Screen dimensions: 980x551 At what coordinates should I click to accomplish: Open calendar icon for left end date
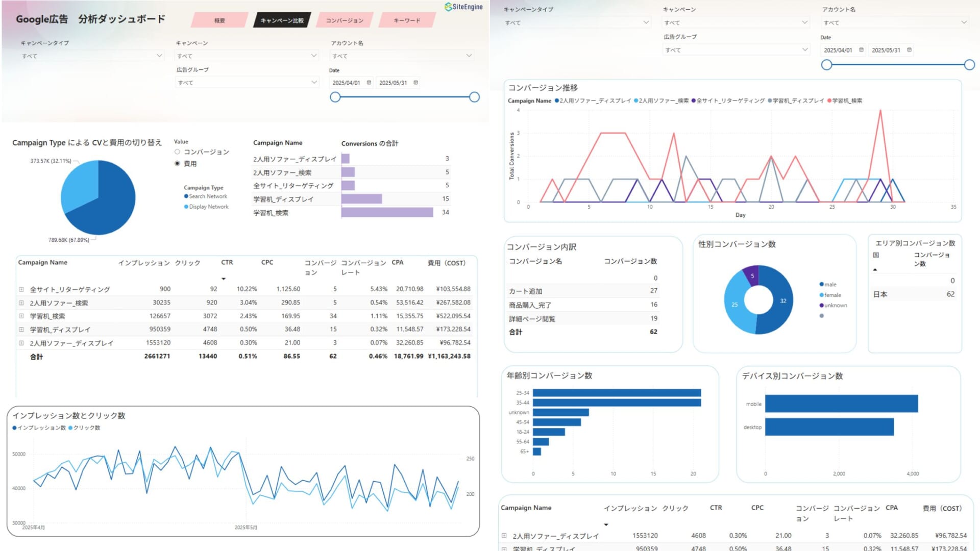(415, 83)
